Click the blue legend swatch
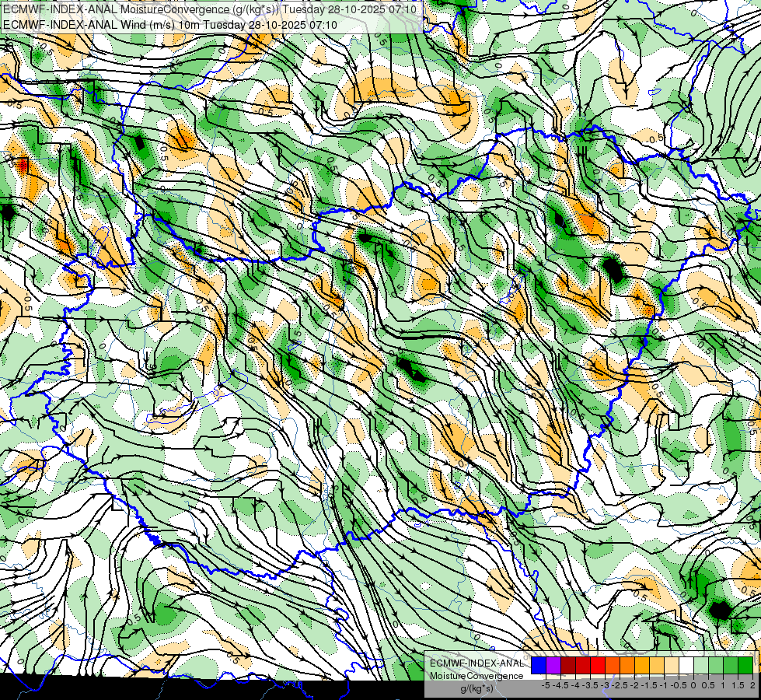The width and height of the screenshot is (761, 700). point(539,665)
